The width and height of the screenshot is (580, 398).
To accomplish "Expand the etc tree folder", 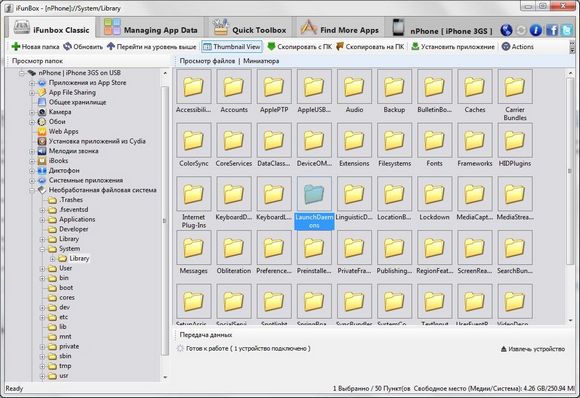I will coord(42,317).
